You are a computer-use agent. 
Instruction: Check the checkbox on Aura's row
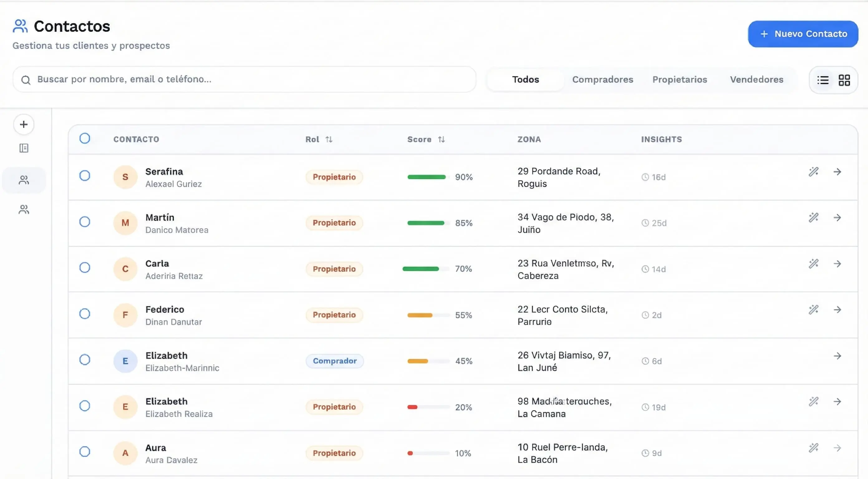(84, 452)
